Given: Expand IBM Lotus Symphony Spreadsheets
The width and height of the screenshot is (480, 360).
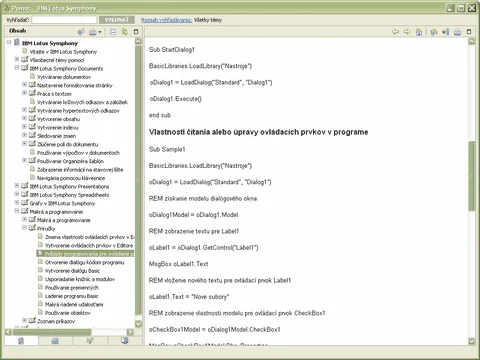Looking at the screenshot, I should click(17, 194).
